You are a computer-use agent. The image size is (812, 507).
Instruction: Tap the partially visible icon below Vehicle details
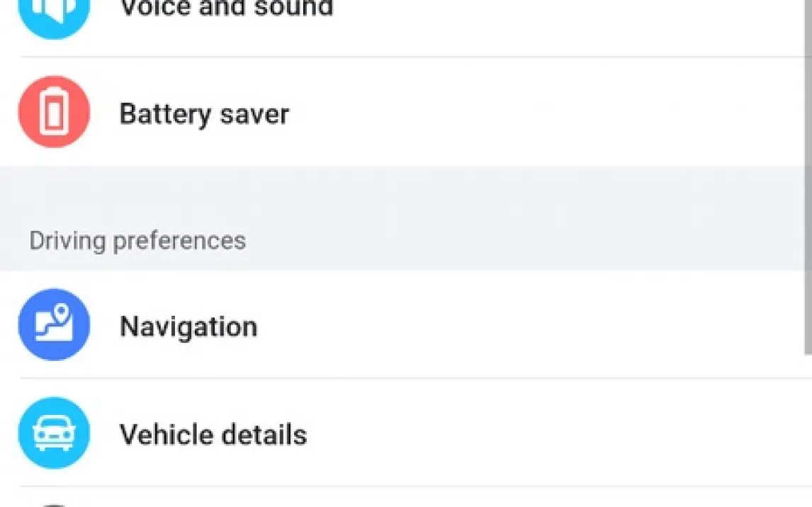click(x=54, y=504)
